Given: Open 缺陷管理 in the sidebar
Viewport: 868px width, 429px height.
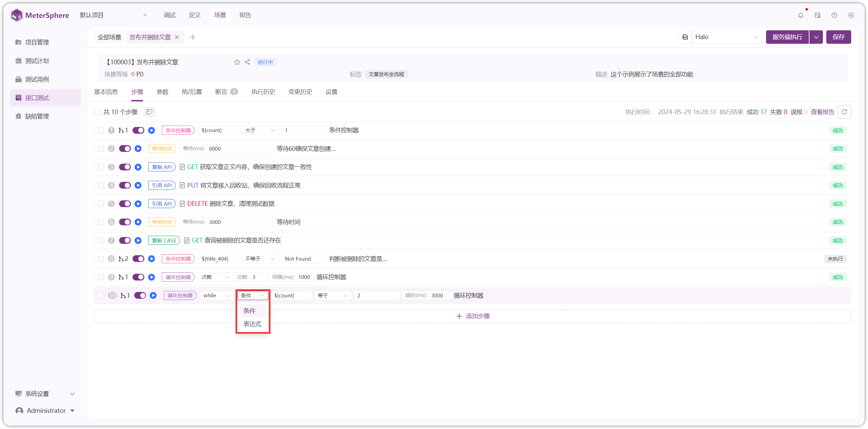Looking at the screenshot, I should (45, 116).
